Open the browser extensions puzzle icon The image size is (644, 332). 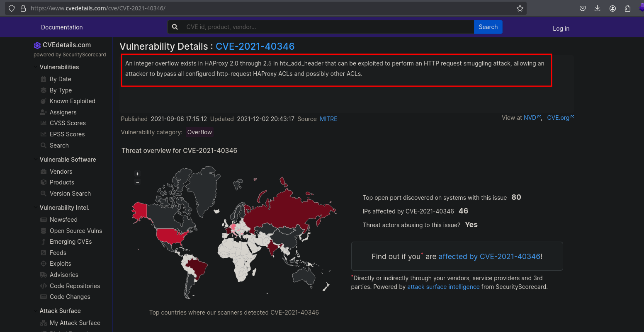(627, 8)
